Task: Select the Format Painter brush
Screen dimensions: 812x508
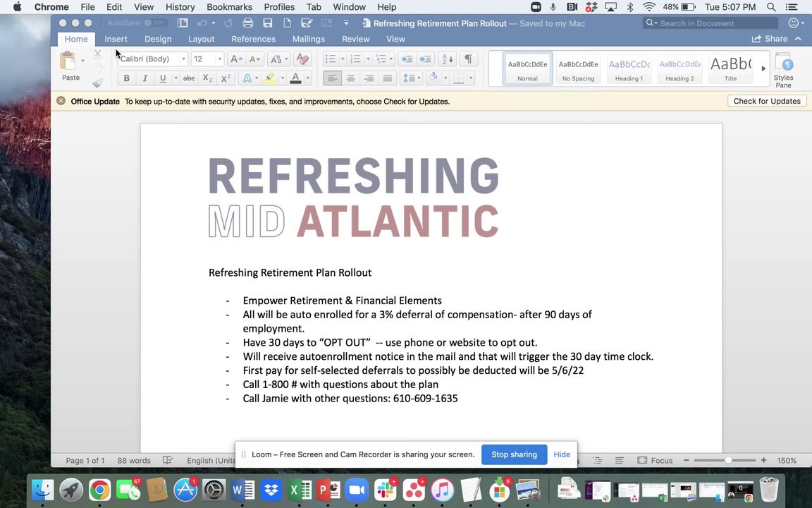Action: click(97, 83)
